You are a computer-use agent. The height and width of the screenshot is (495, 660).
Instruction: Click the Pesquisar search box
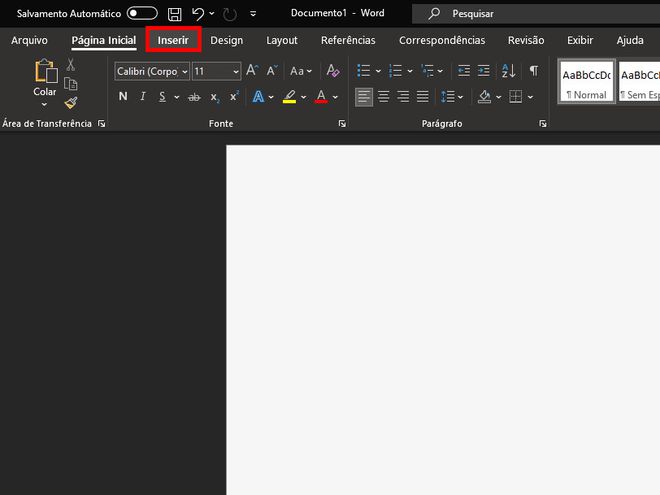coord(535,13)
